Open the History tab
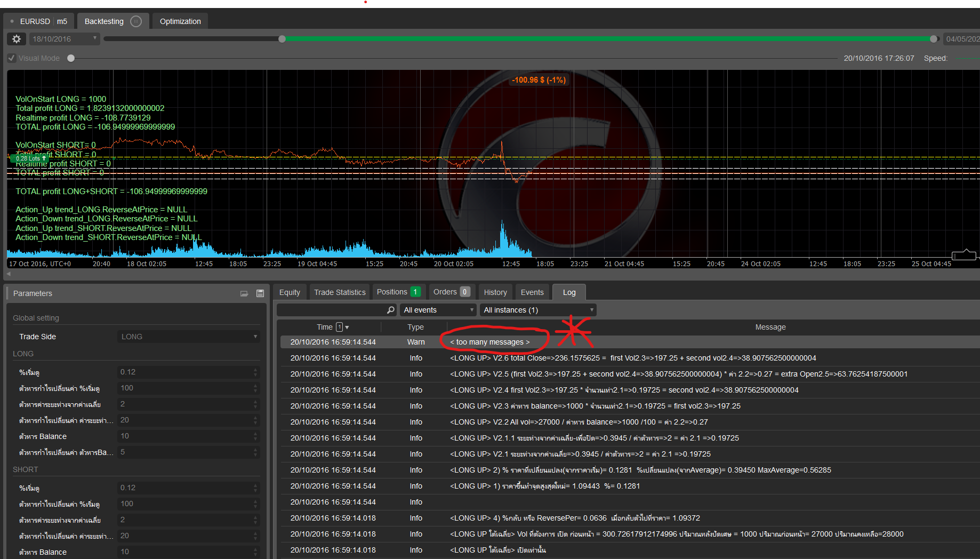 pos(495,292)
